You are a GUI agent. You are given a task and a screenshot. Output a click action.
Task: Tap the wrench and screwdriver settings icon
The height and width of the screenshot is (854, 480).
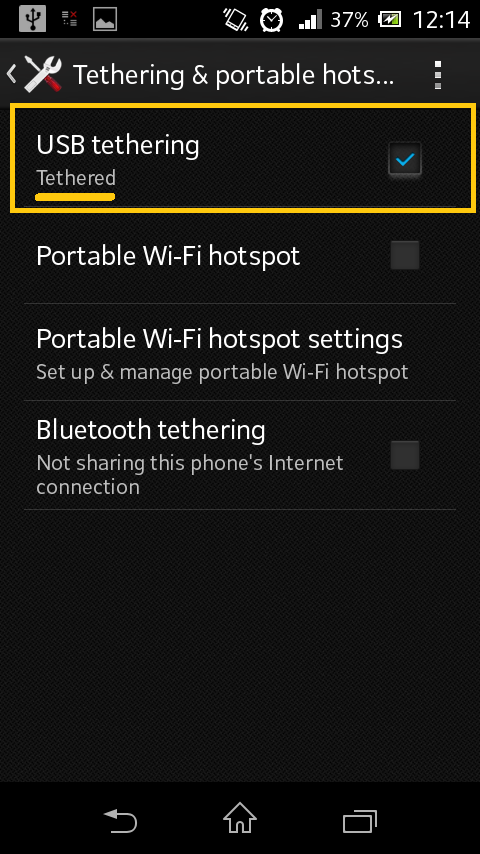tap(43, 74)
